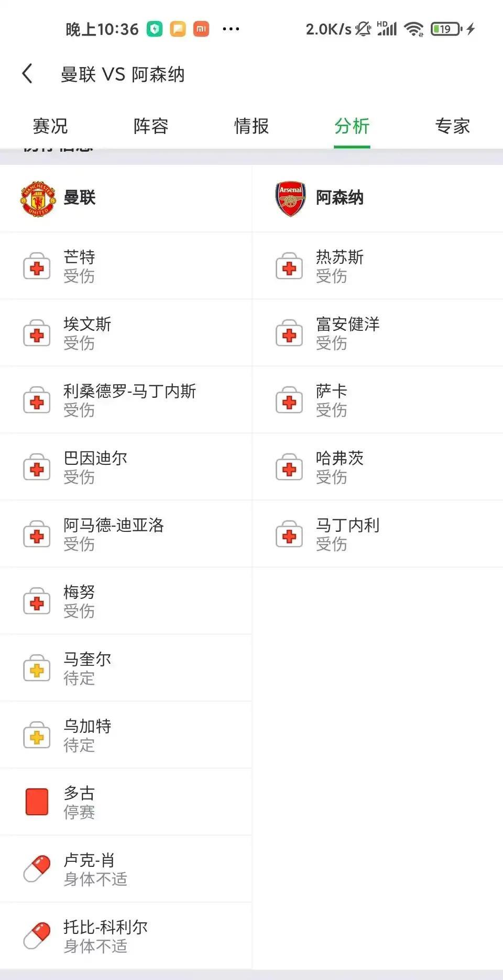The image size is (503, 980).
Task: Tap the yellow medkit icon beside 马奎尔
Action: coord(37,669)
